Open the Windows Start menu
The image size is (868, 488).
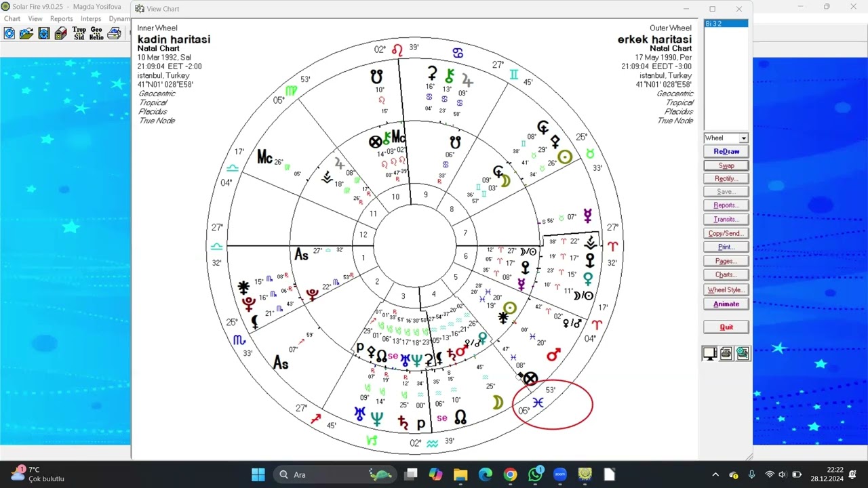[x=258, y=474]
